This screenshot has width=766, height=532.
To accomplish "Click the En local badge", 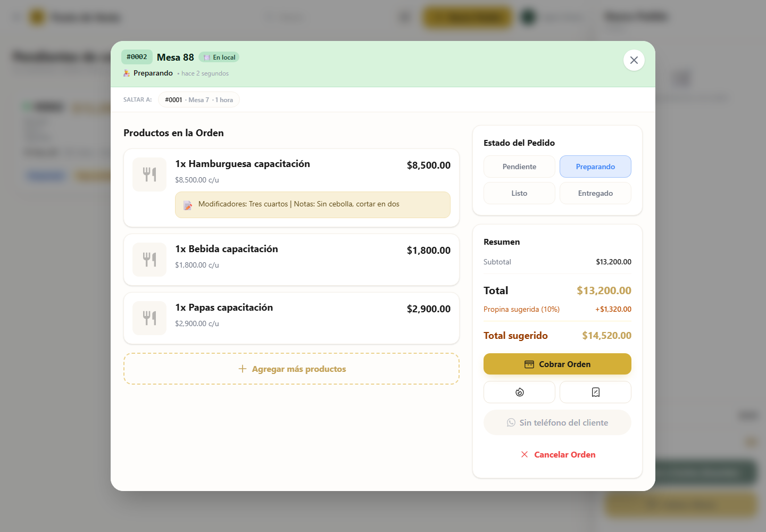I will pyautogui.click(x=219, y=57).
